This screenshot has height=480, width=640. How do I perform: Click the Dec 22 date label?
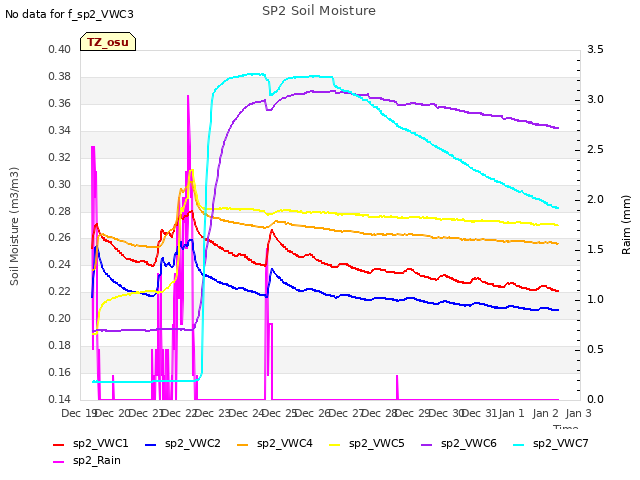pyautogui.click(x=180, y=413)
